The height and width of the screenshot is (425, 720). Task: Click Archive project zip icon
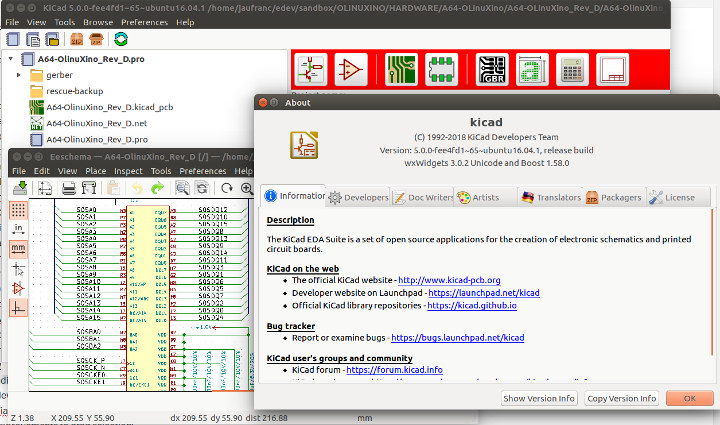coord(76,39)
